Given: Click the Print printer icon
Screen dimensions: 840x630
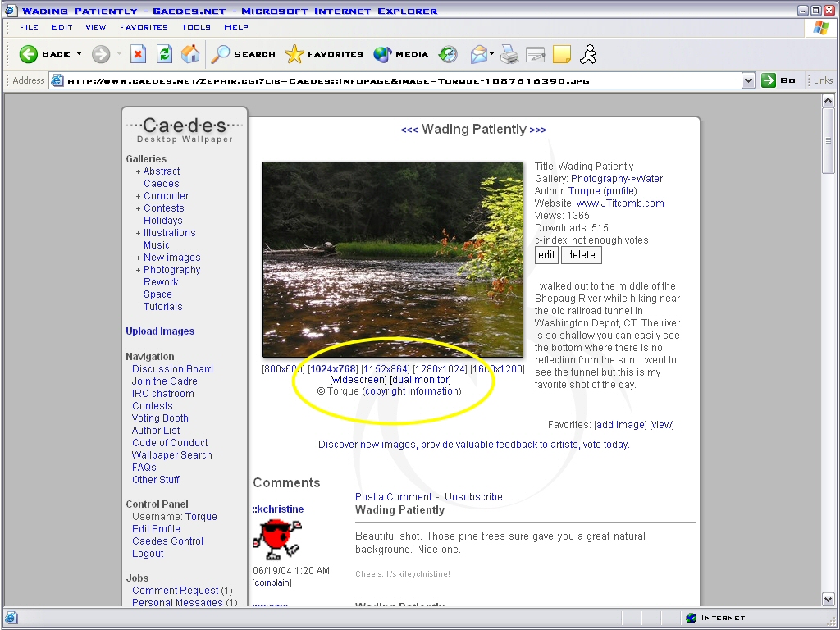Looking at the screenshot, I should pyautogui.click(x=509, y=54).
